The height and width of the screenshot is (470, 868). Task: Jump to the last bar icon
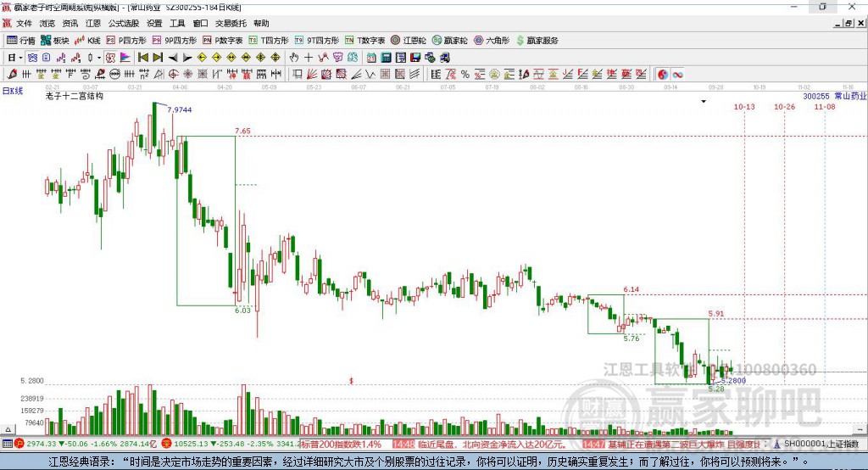158,58
